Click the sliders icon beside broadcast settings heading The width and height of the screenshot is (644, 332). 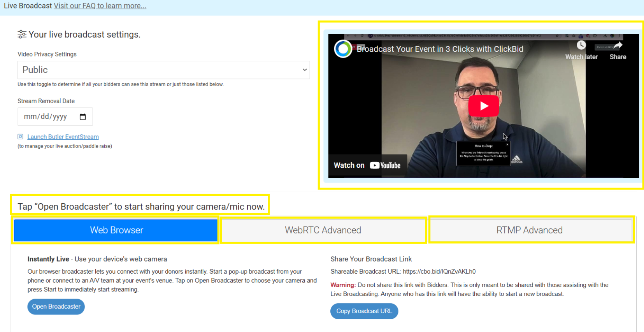tap(22, 34)
